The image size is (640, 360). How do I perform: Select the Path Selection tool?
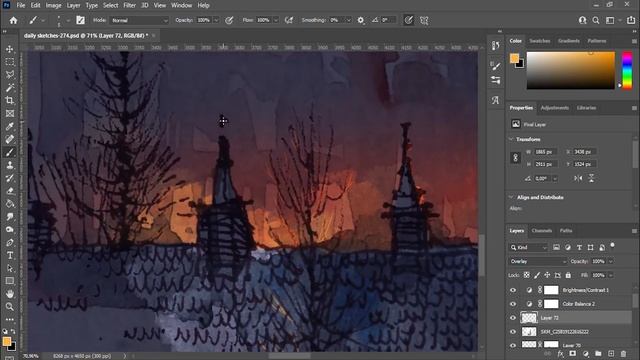click(x=10, y=268)
